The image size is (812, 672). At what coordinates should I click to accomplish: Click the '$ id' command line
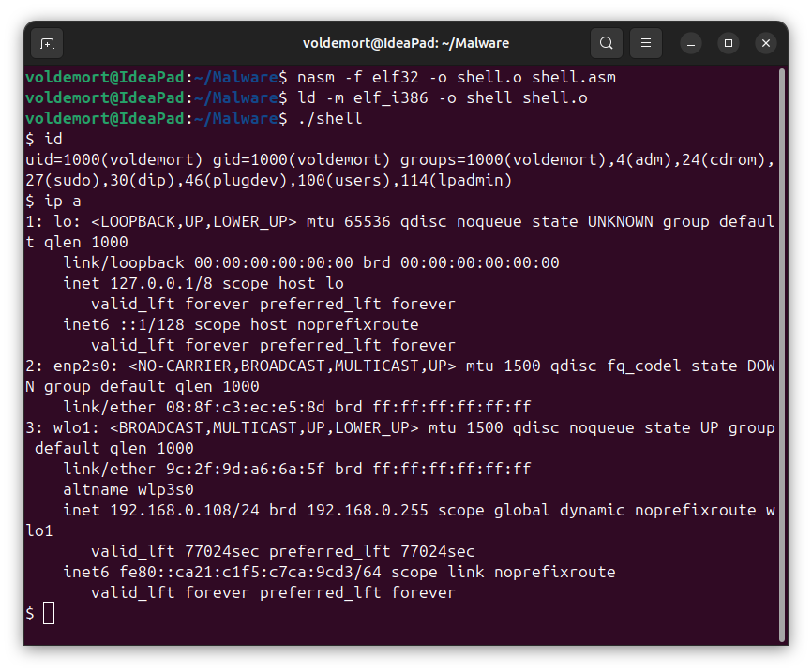pos(44,140)
